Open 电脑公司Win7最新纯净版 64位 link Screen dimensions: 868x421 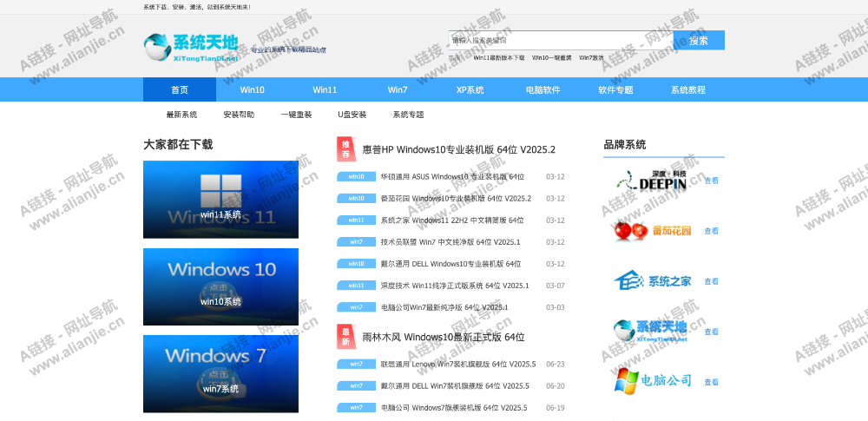tap(444, 307)
